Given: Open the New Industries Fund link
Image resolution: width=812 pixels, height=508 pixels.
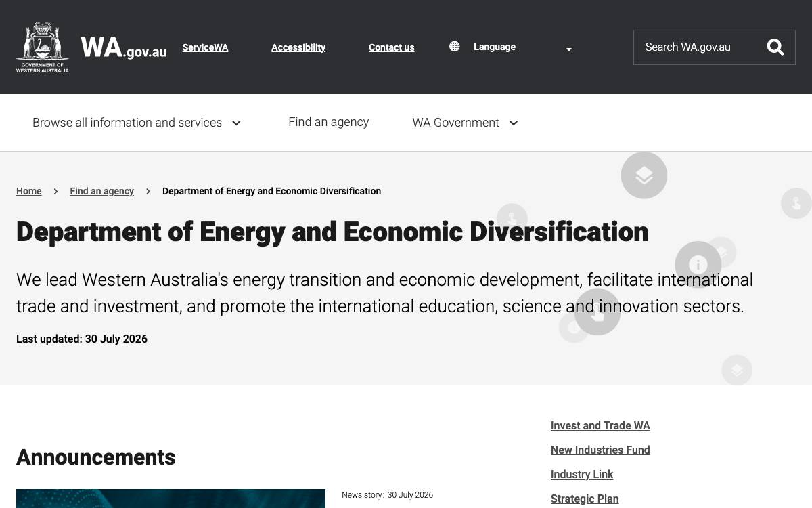Looking at the screenshot, I should [x=600, y=450].
